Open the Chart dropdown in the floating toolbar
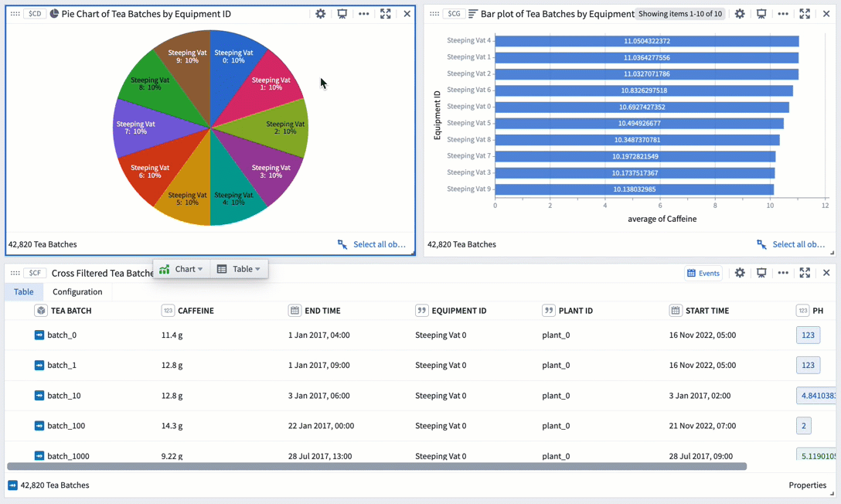The width and height of the screenshot is (841, 504). (x=182, y=269)
